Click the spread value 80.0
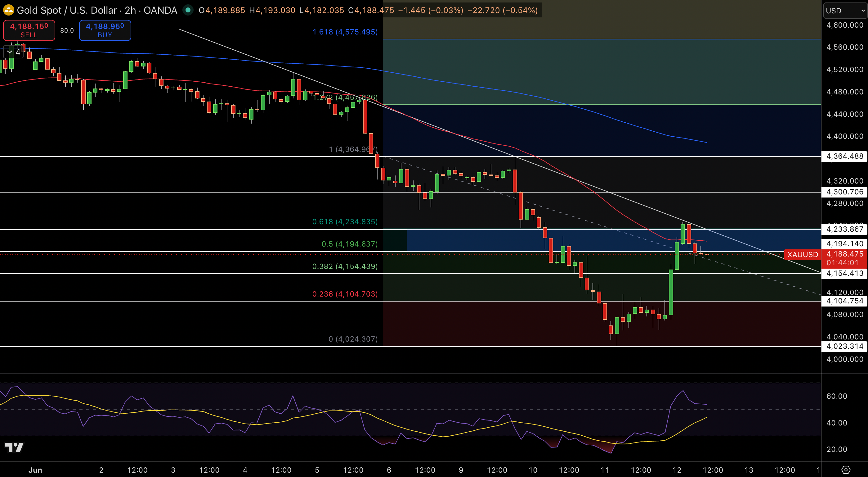 click(67, 31)
